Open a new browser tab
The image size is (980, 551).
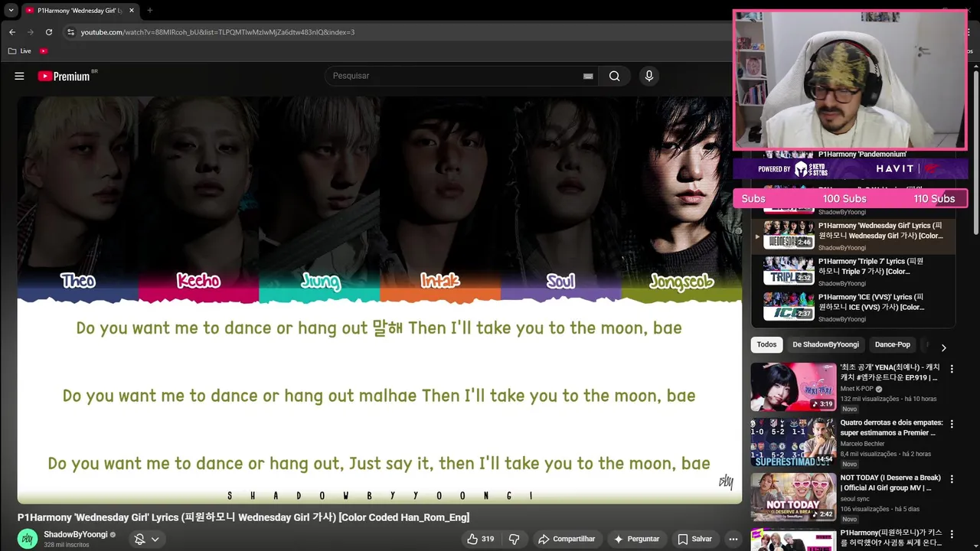[x=149, y=11]
